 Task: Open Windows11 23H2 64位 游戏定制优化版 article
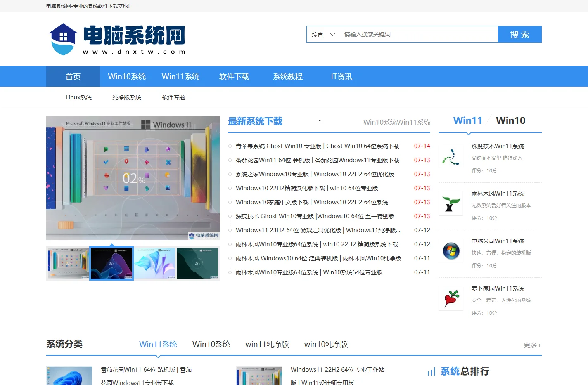[x=318, y=230]
